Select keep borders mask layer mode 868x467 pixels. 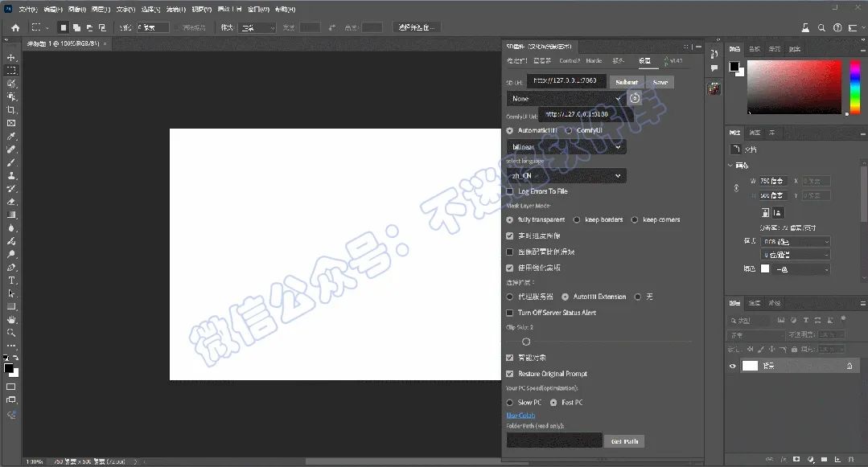[577, 219]
